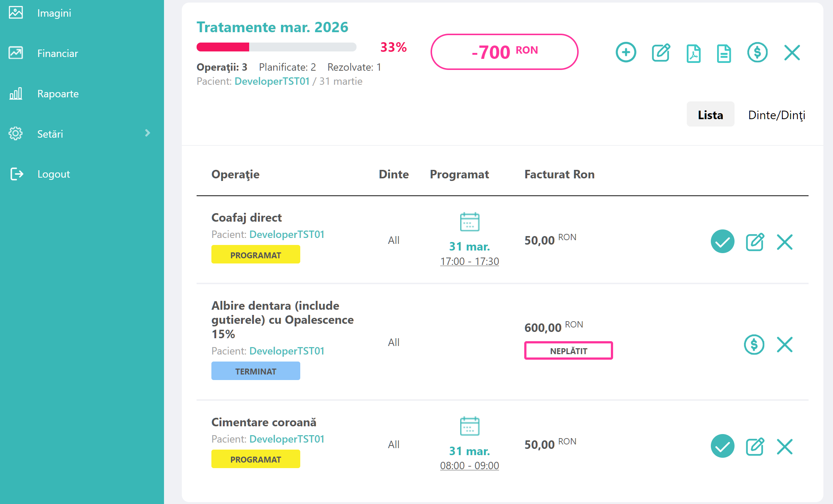Open the 08:00 - 09:00 schedule link

pos(469,466)
